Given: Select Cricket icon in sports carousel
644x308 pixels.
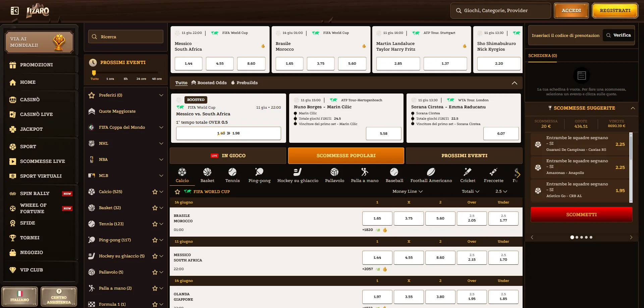Looking at the screenshot, I should [x=468, y=175].
